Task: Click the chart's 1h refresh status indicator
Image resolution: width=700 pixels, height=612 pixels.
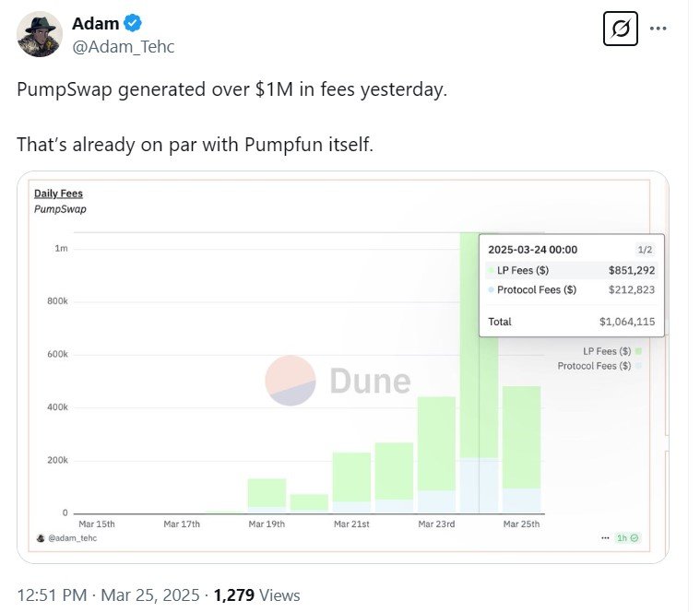Action: pyautogui.click(x=628, y=537)
